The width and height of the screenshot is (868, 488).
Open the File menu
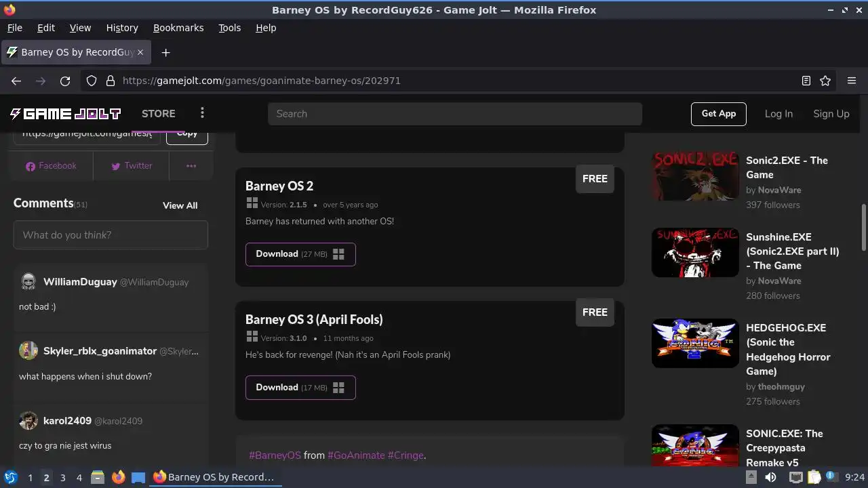click(14, 28)
